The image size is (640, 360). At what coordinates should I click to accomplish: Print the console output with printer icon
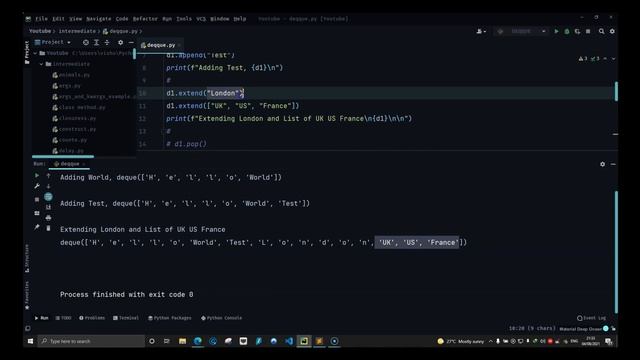click(48, 218)
